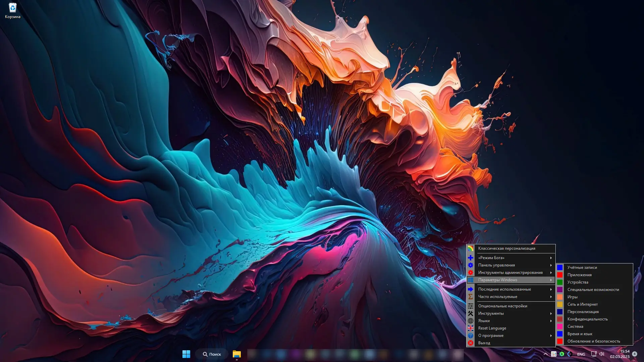Open Обновление и безопасность submenu entry

click(593, 341)
